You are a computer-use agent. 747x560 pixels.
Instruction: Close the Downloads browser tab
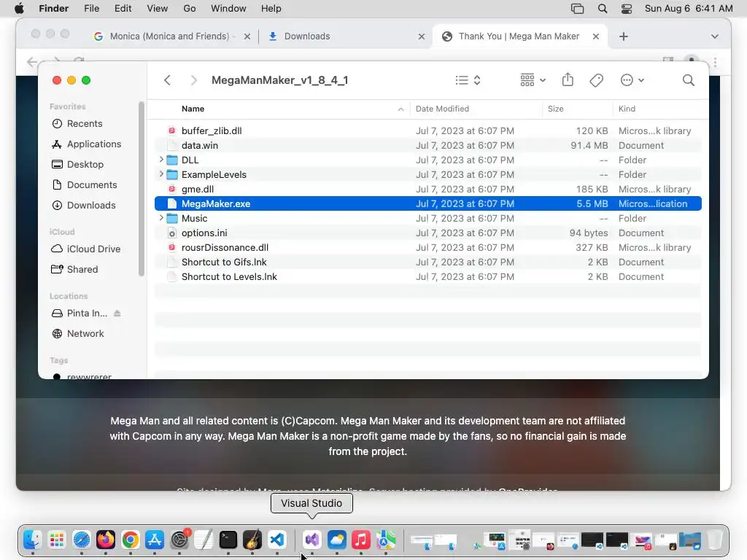(x=421, y=36)
